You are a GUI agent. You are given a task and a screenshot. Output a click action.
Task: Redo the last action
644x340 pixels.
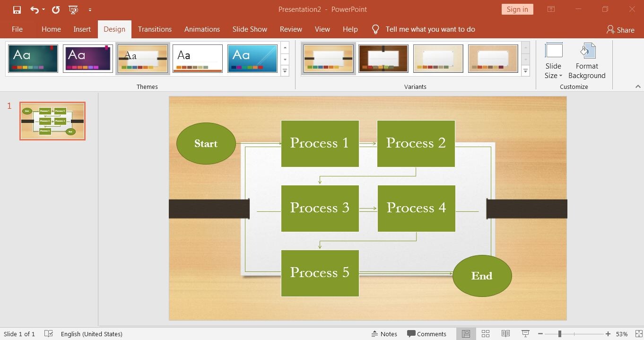coord(55,9)
